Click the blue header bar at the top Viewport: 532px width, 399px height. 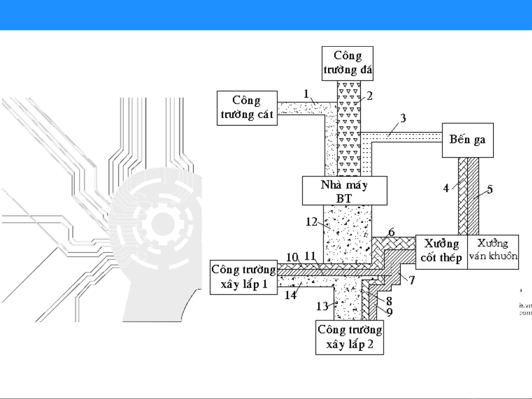point(266,15)
